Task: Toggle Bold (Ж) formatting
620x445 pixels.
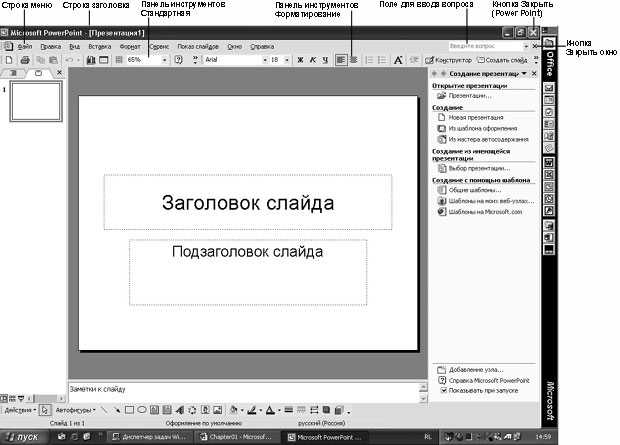Action: [300, 60]
